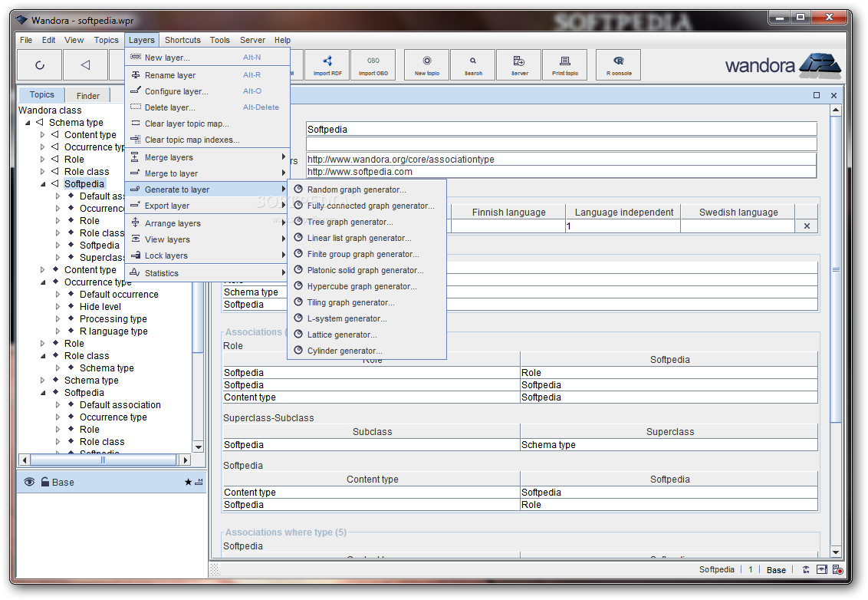The image size is (868, 600).
Task: Open Import OBO tool
Action: pos(373,64)
